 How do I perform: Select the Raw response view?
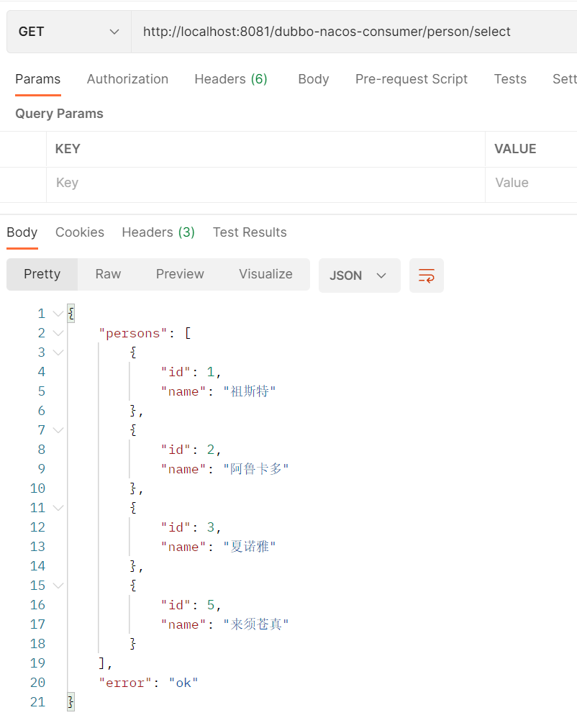pos(108,274)
